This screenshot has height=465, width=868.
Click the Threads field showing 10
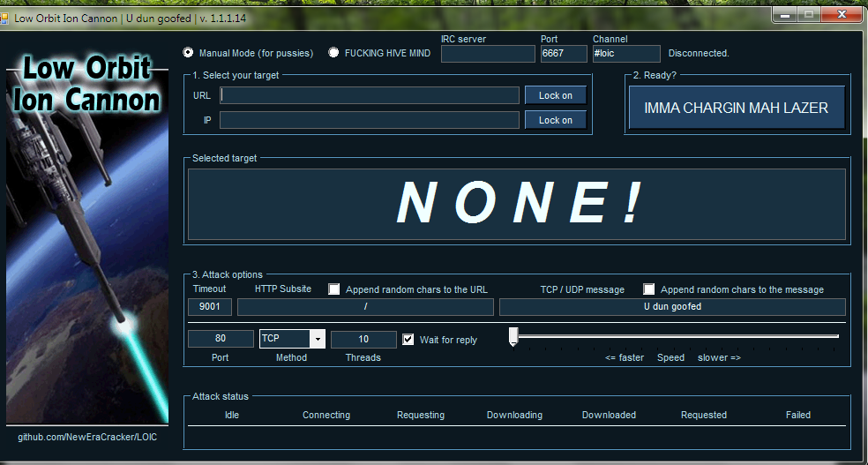point(363,339)
